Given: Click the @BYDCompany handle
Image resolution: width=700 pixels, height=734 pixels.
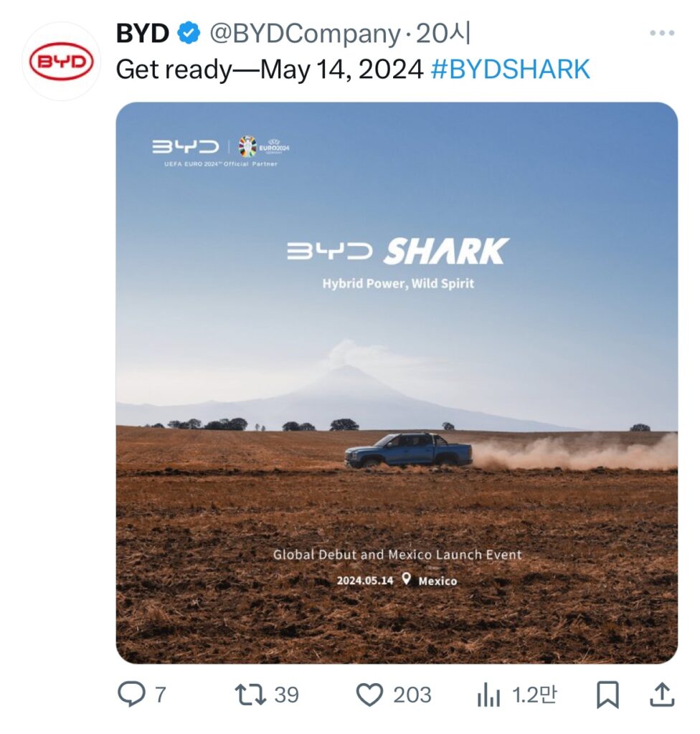Looking at the screenshot, I should click(x=304, y=34).
